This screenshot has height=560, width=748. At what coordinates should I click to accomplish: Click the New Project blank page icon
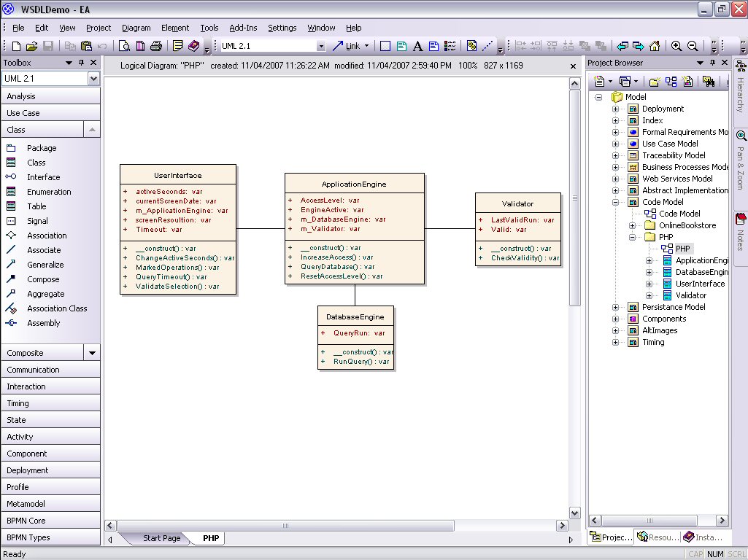click(x=16, y=46)
